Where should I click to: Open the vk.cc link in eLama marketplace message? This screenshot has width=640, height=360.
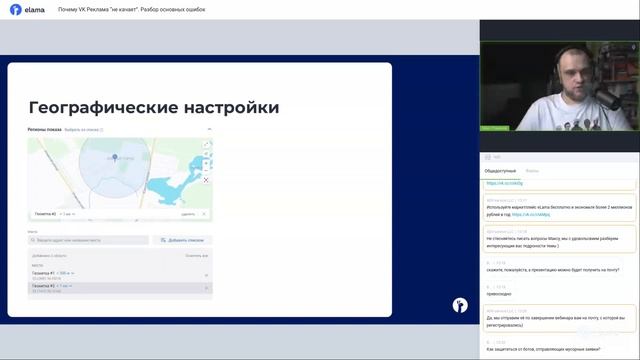click(x=531, y=214)
